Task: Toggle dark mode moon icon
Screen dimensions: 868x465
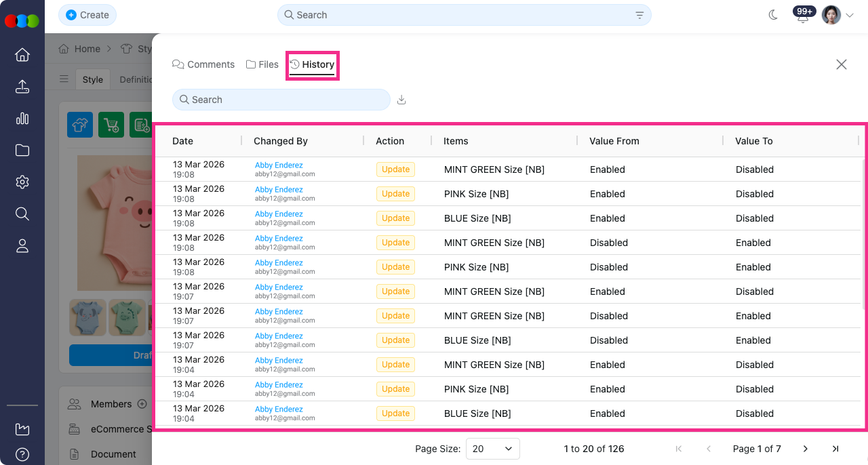Action: coord(773,15)
